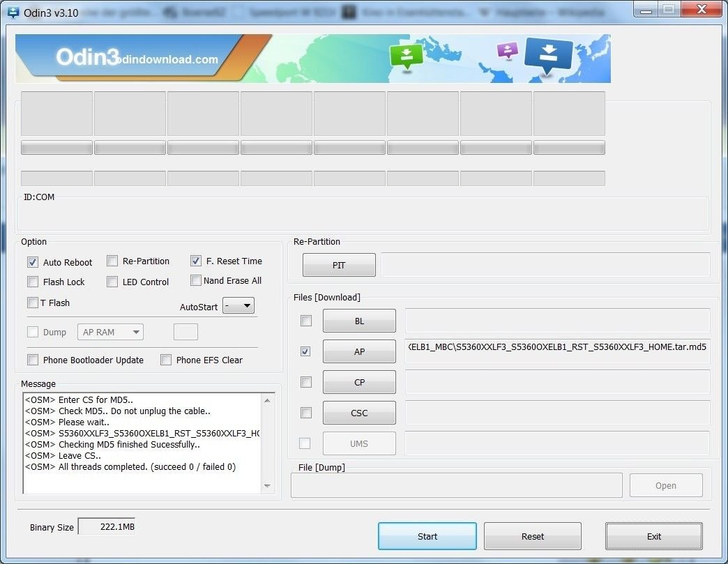This screenshot has height=564, width=728.
Task: Enable the LED Control checkbox
Action: pos(112,282)
